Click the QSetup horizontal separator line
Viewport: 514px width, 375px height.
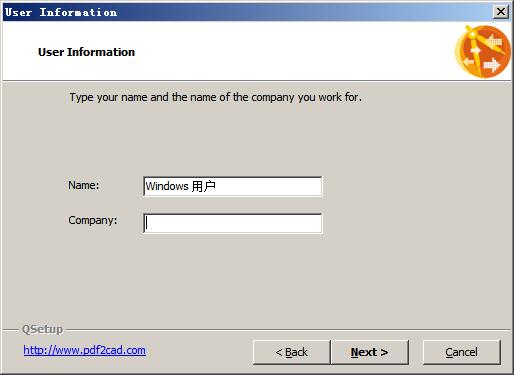point(288,330)
